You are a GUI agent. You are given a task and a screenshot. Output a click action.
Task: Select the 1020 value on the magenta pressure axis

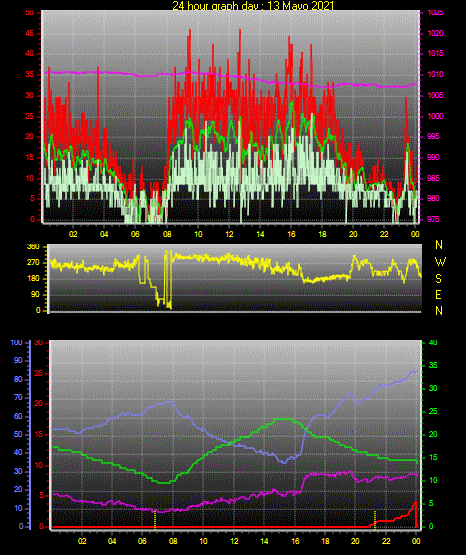[435, 33]
